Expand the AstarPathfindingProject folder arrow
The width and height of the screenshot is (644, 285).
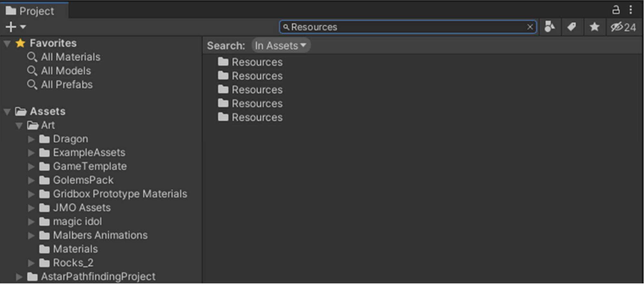click(x=19, y=277)
